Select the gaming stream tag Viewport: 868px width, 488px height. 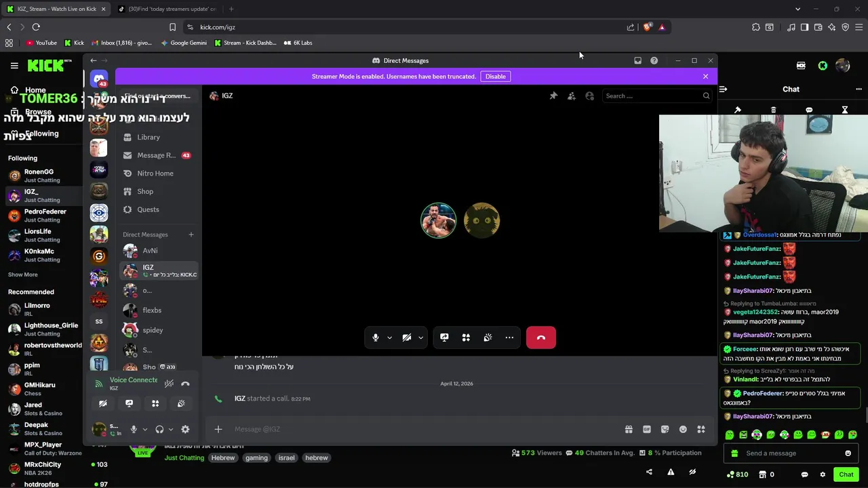(x=256, y=458)
